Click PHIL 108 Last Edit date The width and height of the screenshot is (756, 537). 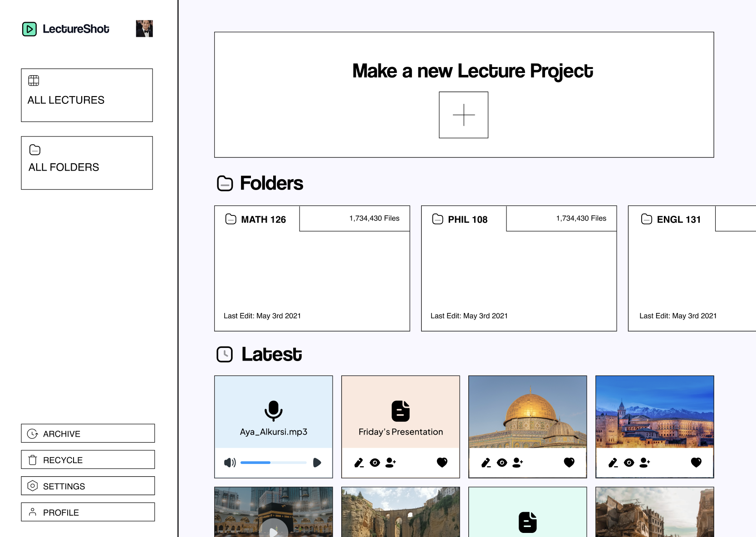469,316
